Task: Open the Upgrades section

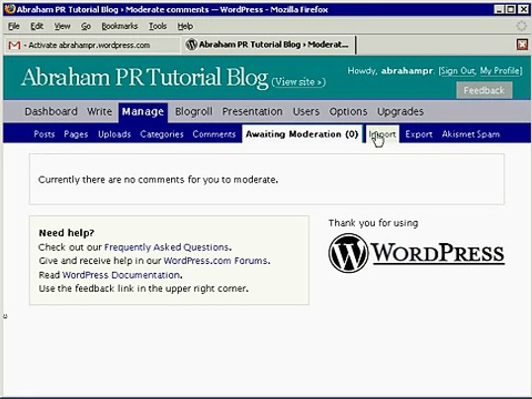Action: (400, 111)
